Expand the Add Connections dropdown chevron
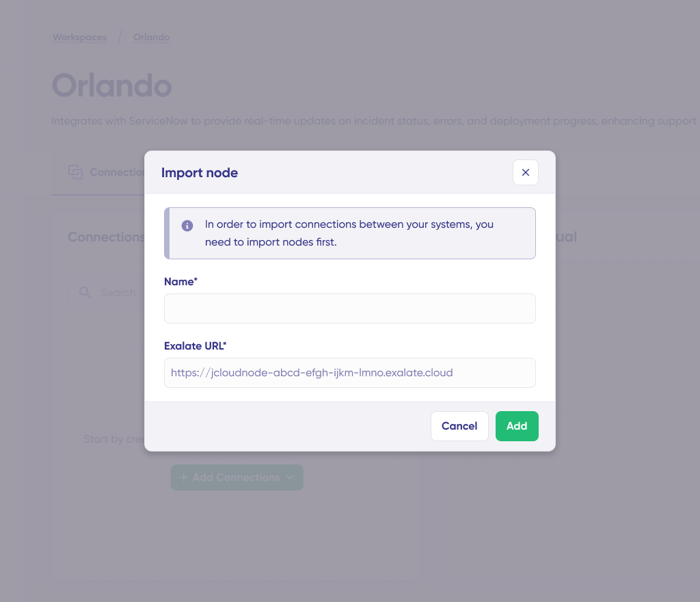This screenshot has height=602, width=700. point(291,477)
